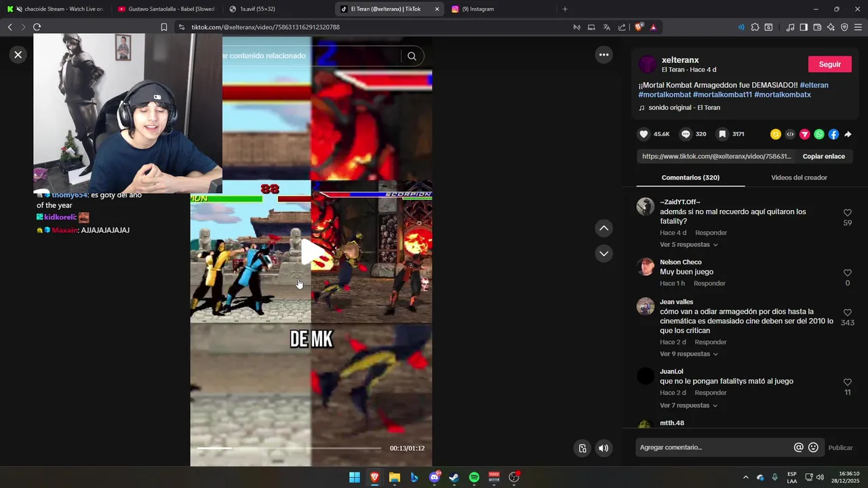Open Brave Wallet icon

click(817, 27)
